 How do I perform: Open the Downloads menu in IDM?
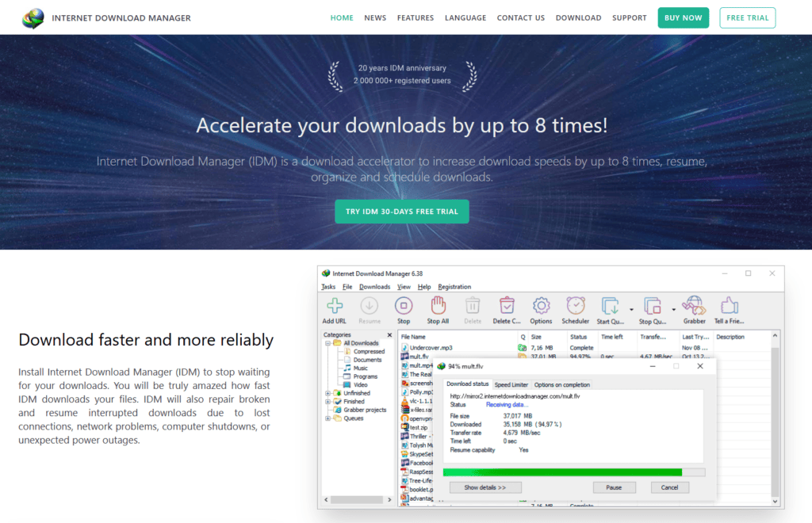(374, 287)
